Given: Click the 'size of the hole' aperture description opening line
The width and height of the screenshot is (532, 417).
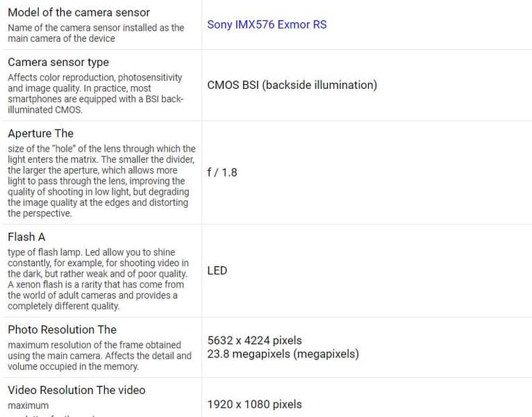Looking at the screenshot, I should point(101,149).
